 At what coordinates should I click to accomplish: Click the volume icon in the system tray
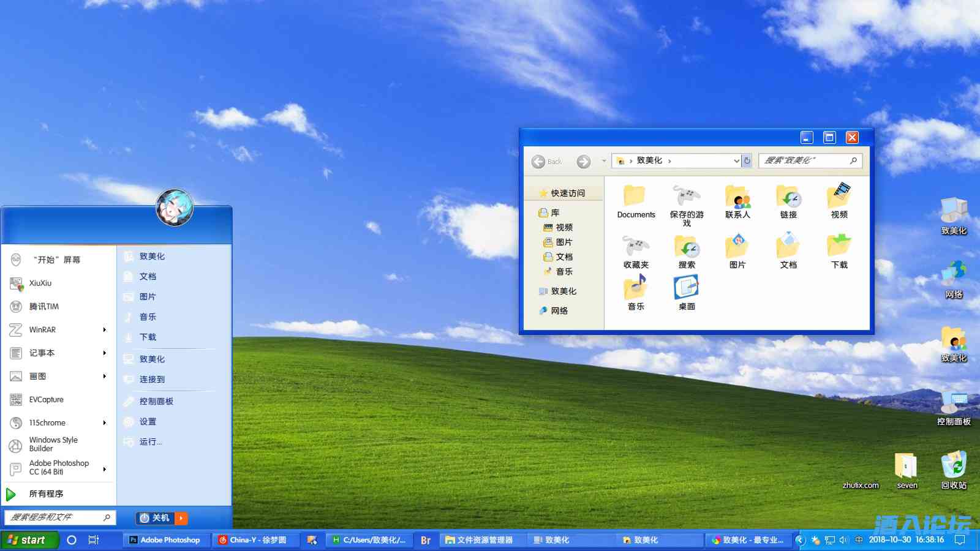point(843,539)
